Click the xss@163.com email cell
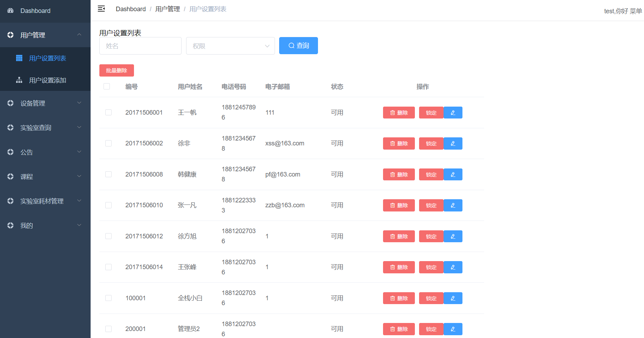The height and width of the screenshot is (338, 644). coord(285,143)
